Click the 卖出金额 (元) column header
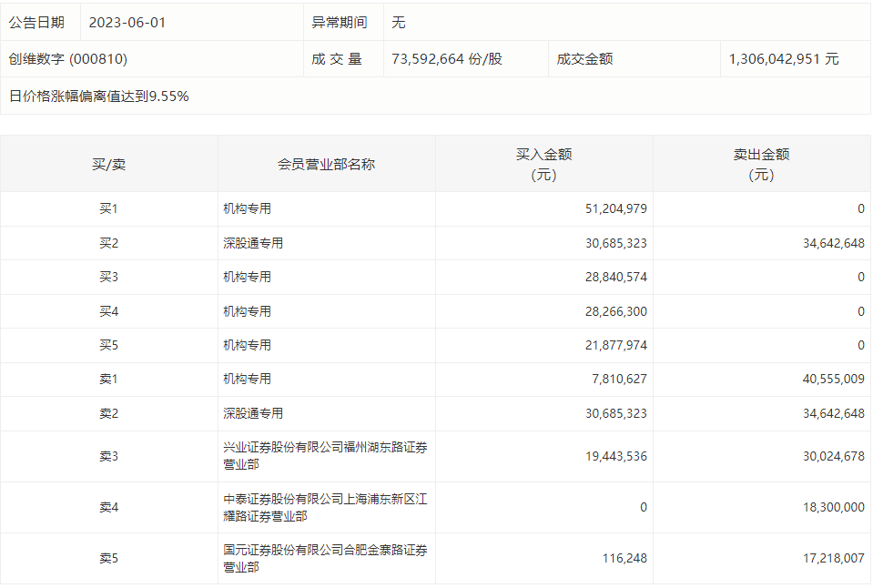 coord(761,164)
